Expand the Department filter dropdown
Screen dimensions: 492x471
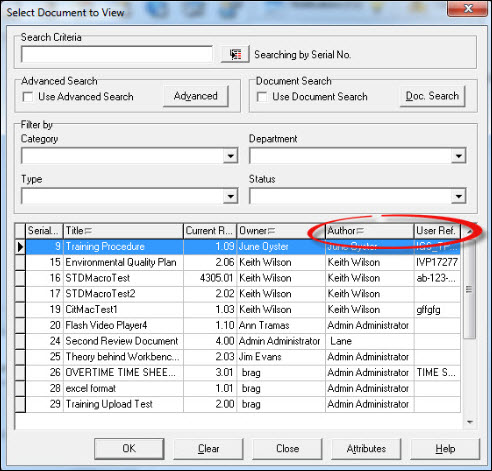[x=459, y=156]
